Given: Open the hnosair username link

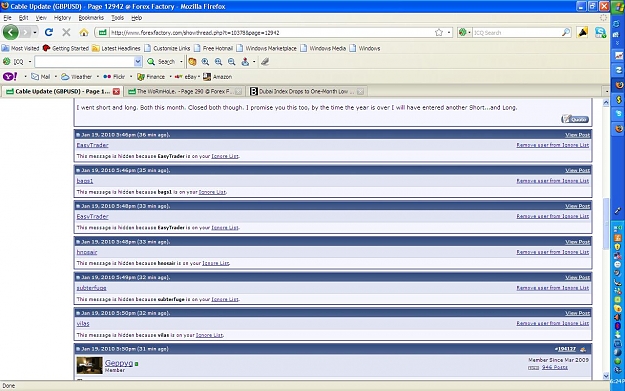Looking at the screenshot, I should pos(87,252).
